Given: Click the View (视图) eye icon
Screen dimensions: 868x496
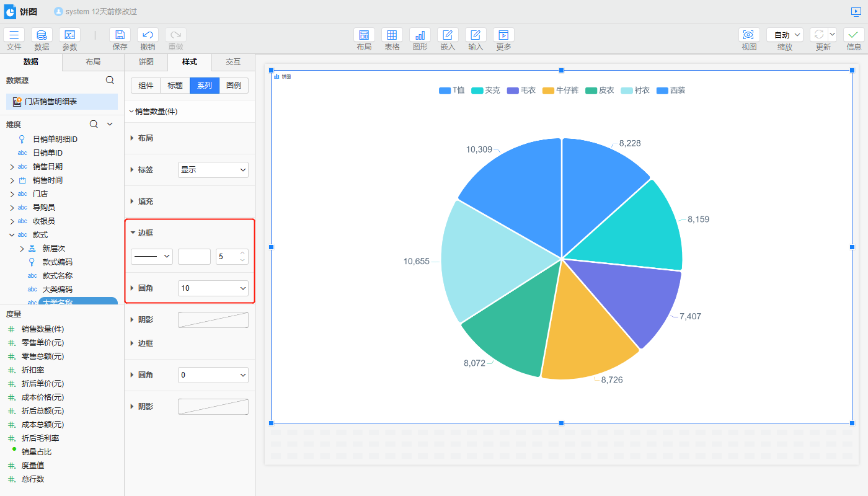Looking at the screenshot, I should (x=749, y=35).
